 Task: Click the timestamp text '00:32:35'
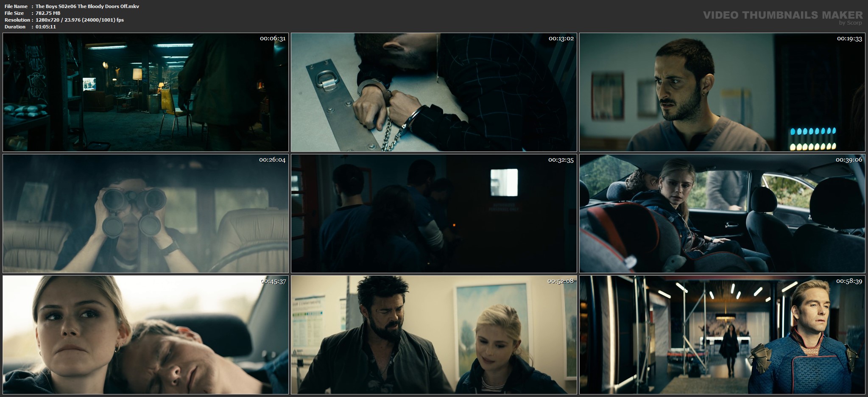[x=561, y=160]
